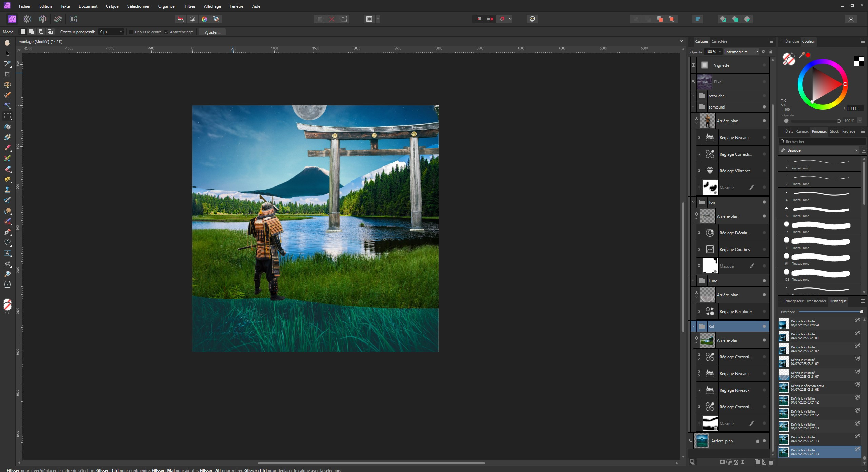Uncheck the Anticrénelage checkbox
The width and height of the screenshot is (868, 472).
pyautogui.click(x=166, y=32)
